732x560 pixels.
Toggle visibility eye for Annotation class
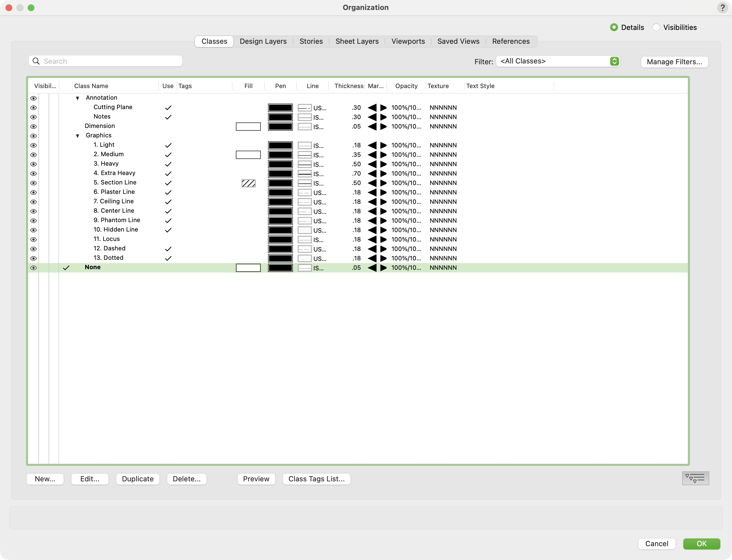tap(33, 98)
